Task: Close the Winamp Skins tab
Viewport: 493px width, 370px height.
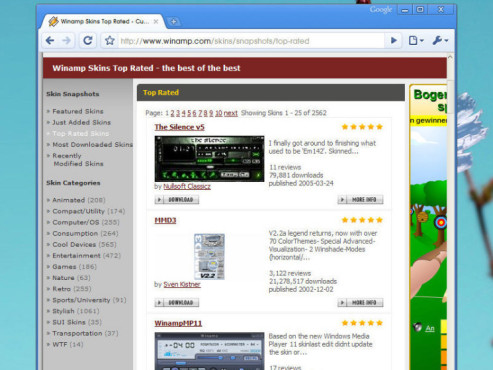Action: 156,22
